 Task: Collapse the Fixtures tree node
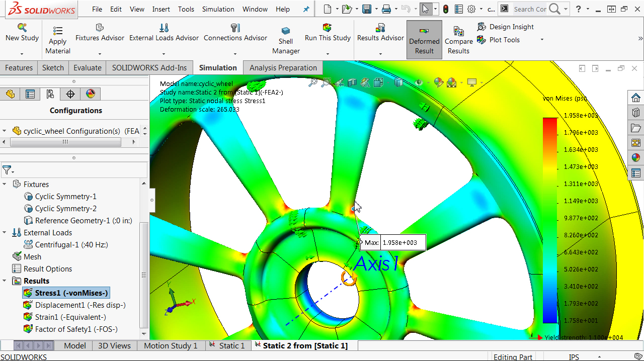[x=5, y=185]
